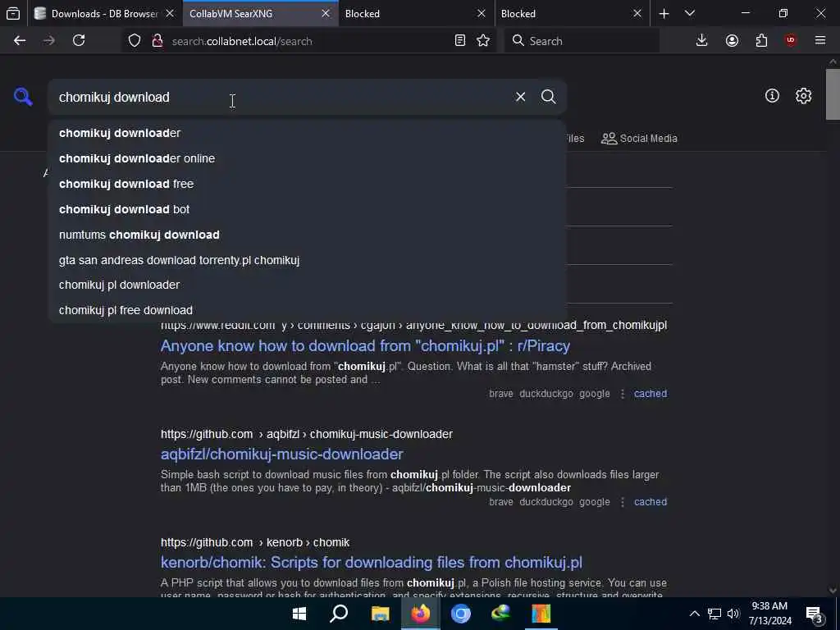The width and height of the screenshot is (840, 630).
Task: Choose suggestion 'chomikuj downloader online'
Action: (x=307, y=158)
